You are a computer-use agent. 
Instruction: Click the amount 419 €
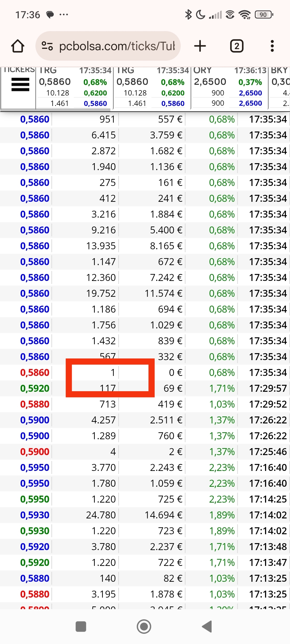click(x=170, y=404)
